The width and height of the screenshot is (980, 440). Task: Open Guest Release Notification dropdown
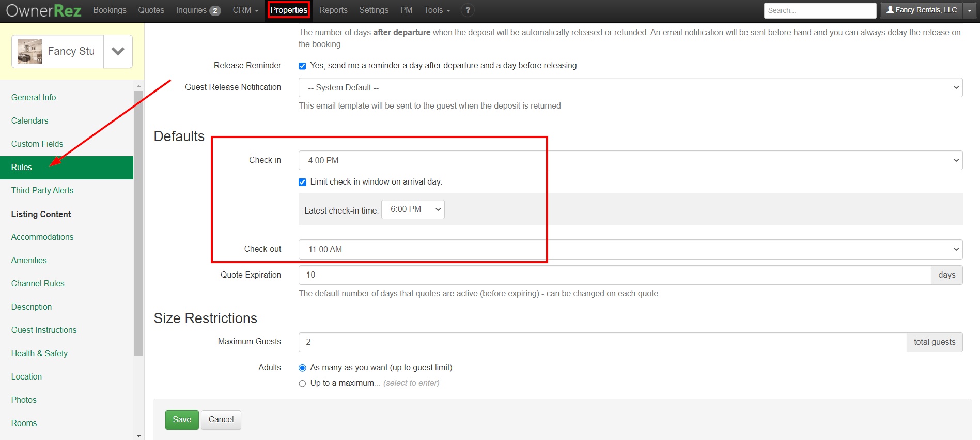click(630, 87)
